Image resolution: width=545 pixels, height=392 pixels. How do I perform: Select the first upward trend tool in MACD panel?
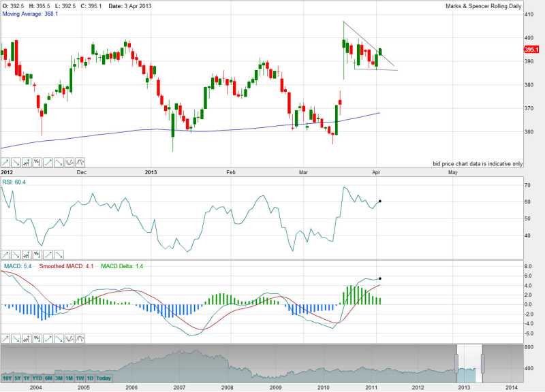(x=5, y=338)
